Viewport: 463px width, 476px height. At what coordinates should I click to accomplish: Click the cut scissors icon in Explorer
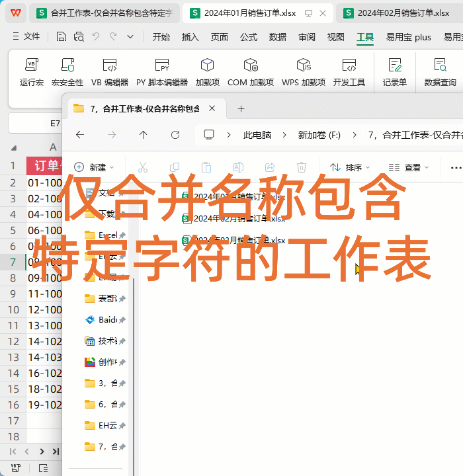(143, 167)
